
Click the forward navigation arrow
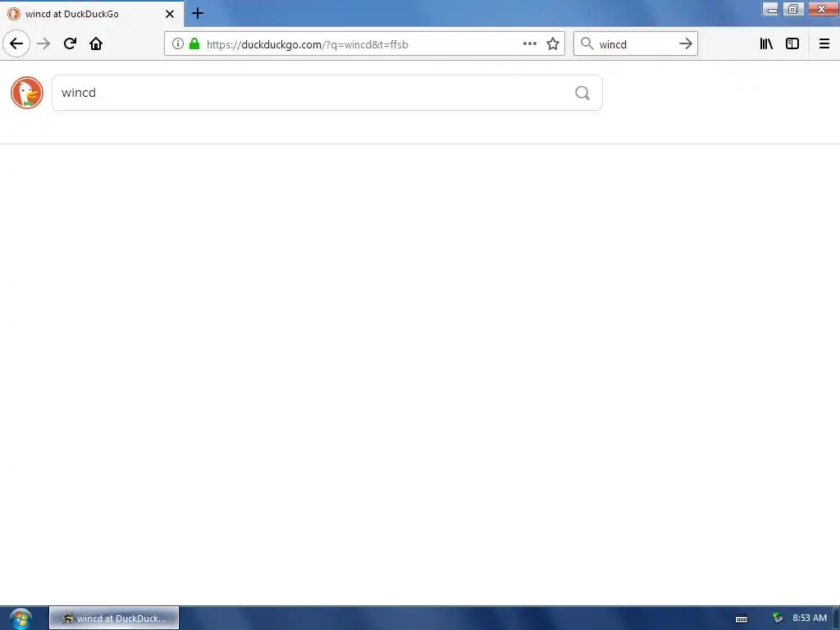pyautogui.click(x=44, y=43)
